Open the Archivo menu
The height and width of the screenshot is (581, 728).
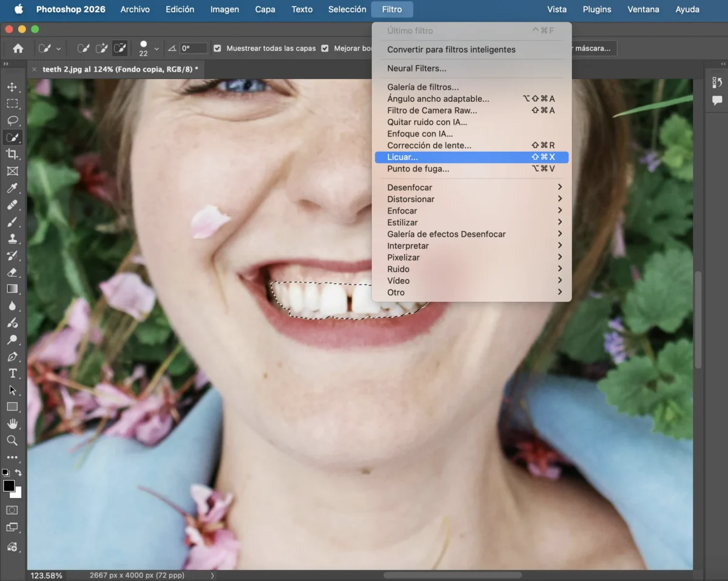pos(135,9)
